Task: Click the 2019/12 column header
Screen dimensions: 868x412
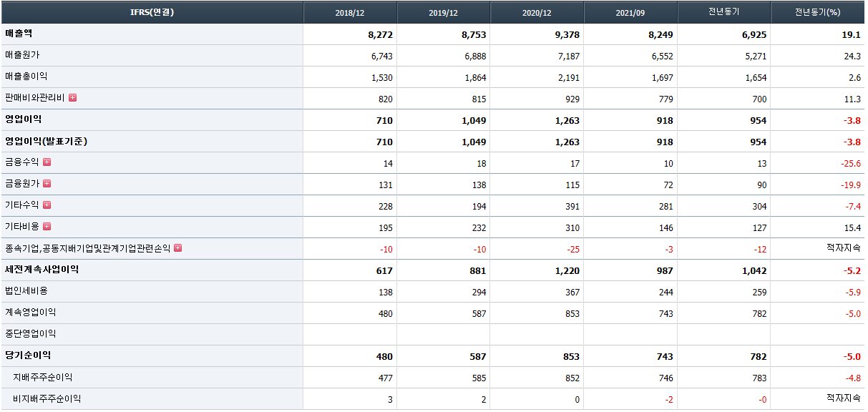Action: click(x=444, y=12)
